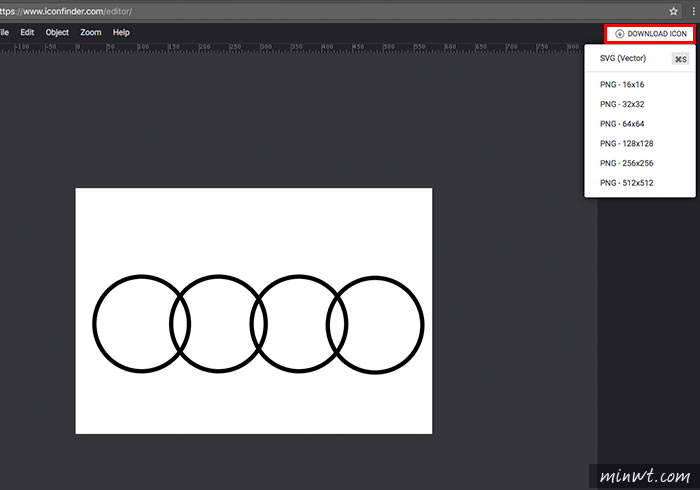The image size is (700, 490).
Task: Open the browser three-dot menu
Action: [693, 11]
